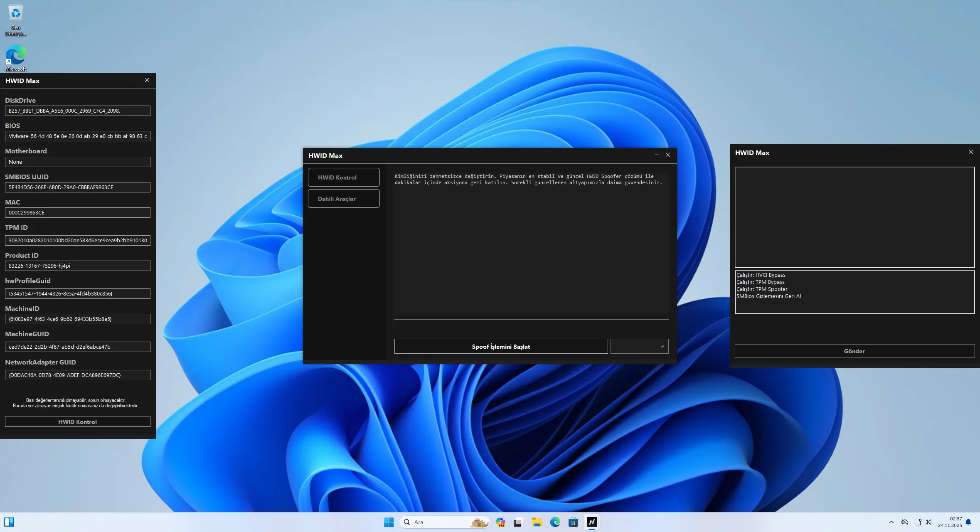Open Copilot preview taskbar icon
980x532 pixels.
[500, 522]
